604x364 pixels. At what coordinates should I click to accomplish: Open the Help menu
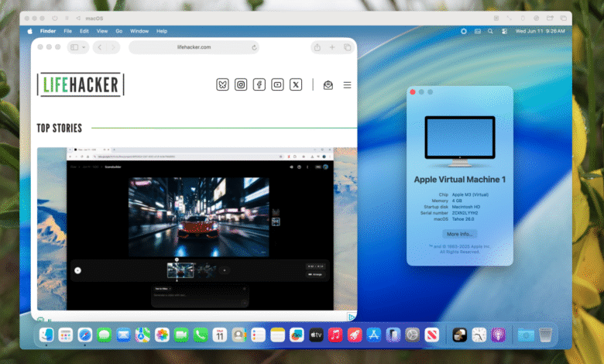pos(162,31)
